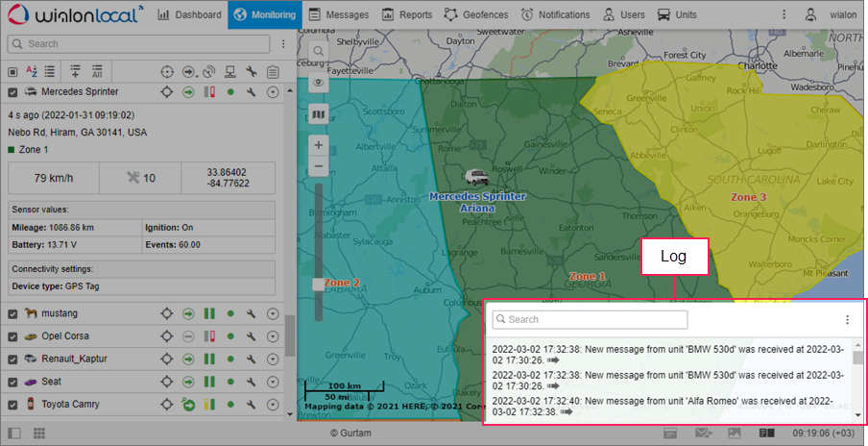Viewport: 868px width, 446px height.
Task: Click the show All units icon
Action: click(x=97, y=71)
